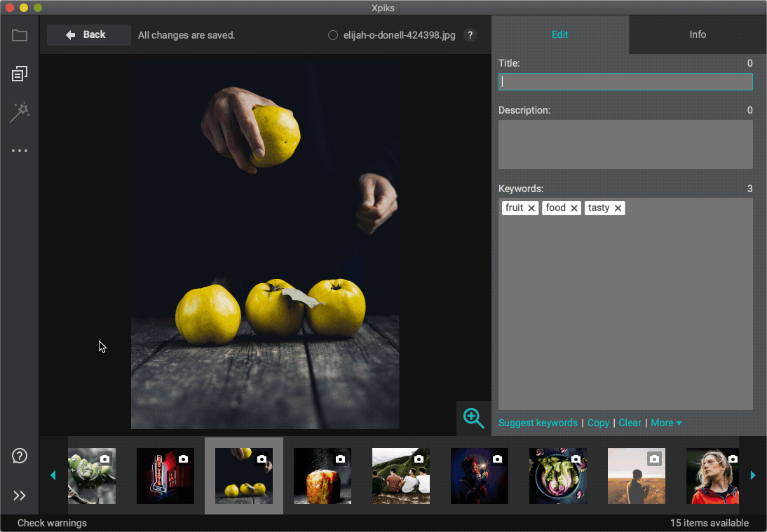This screenshot has height=532, width=767.
Task: Select the neon sign thumbnail in filmstrip
Action: [x=165, y=476]
